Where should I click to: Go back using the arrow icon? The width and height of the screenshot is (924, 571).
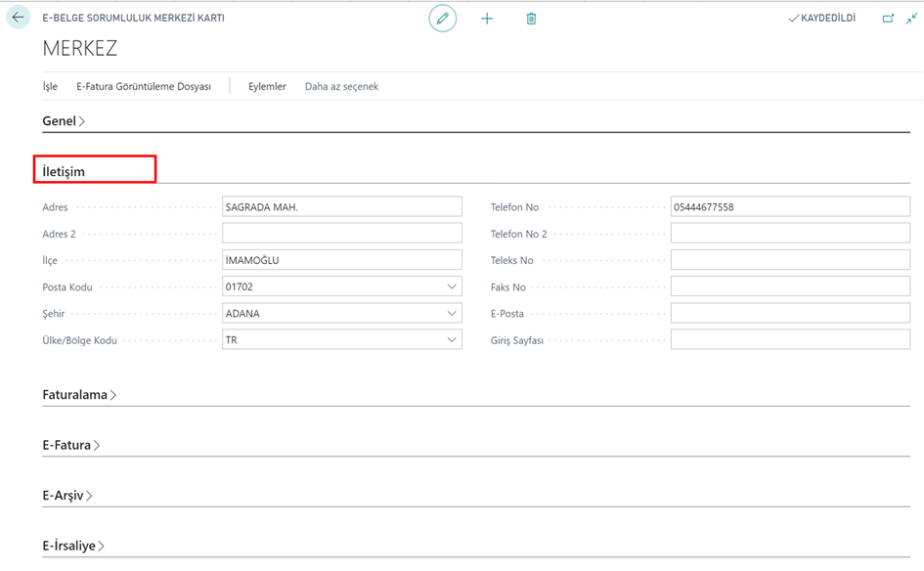(x=18, y=17)
